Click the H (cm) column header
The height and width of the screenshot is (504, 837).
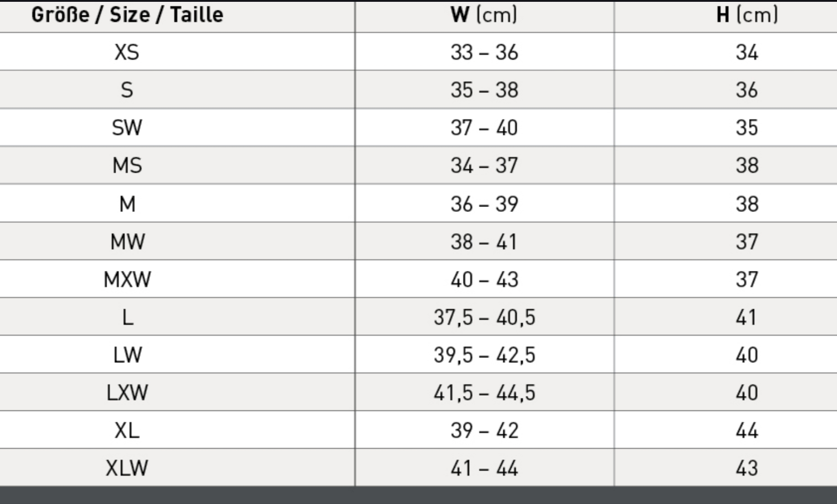coord(747,15)
